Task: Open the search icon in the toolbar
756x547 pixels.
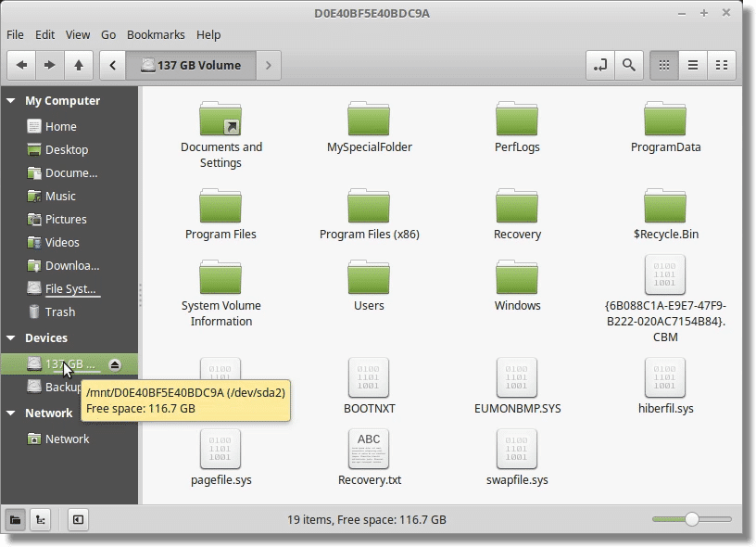Action: 629,65
